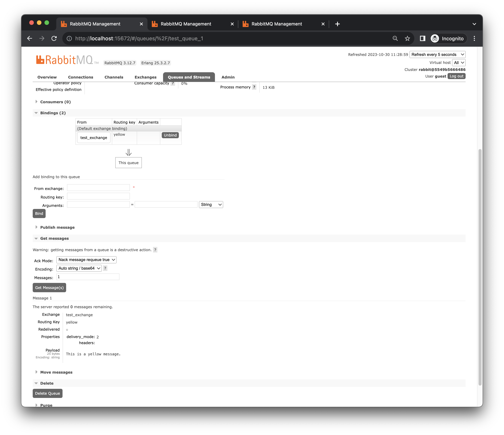The image size is (504, 435).
Task: Click the cluster name rabbit@5549b5666486
Action: [442, 70]
